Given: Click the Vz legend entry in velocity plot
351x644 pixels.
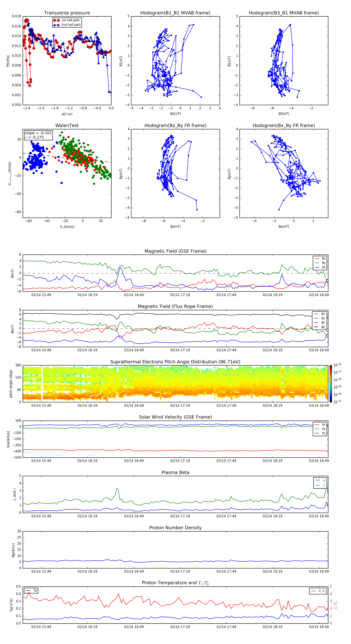Looking at the screenshot, I should [x=320, y=433].
